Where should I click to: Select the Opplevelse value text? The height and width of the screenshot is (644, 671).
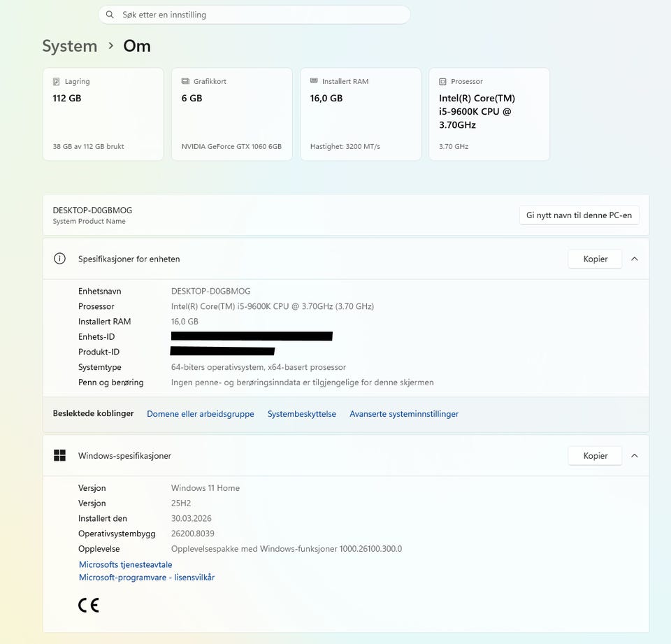(287, 549)
